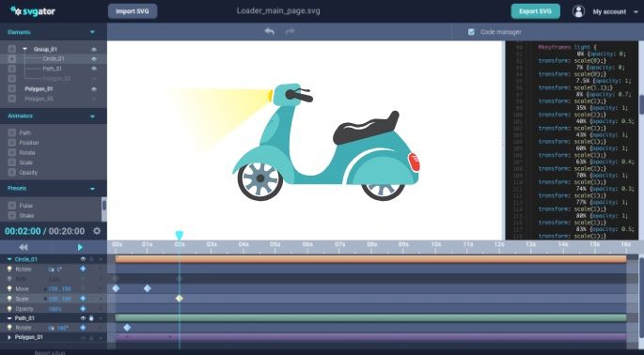Screen dimensions: 644x355
Task: Undo the last action
Action: pos(270,32)
